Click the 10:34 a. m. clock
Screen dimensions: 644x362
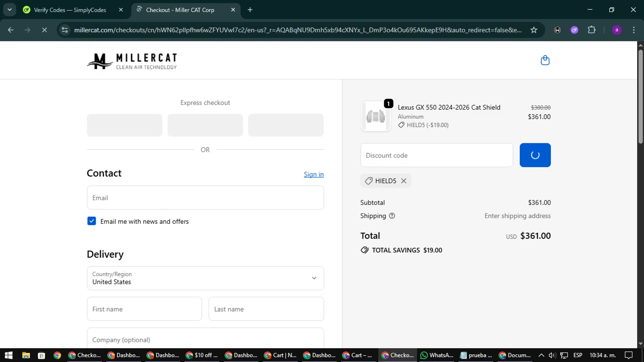coord(603,355)
